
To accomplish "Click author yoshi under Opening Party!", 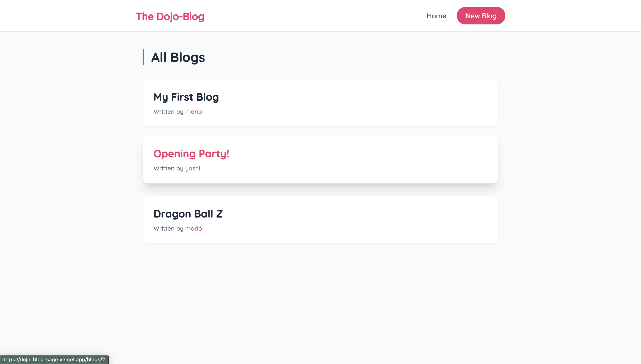I will (193, 168).
